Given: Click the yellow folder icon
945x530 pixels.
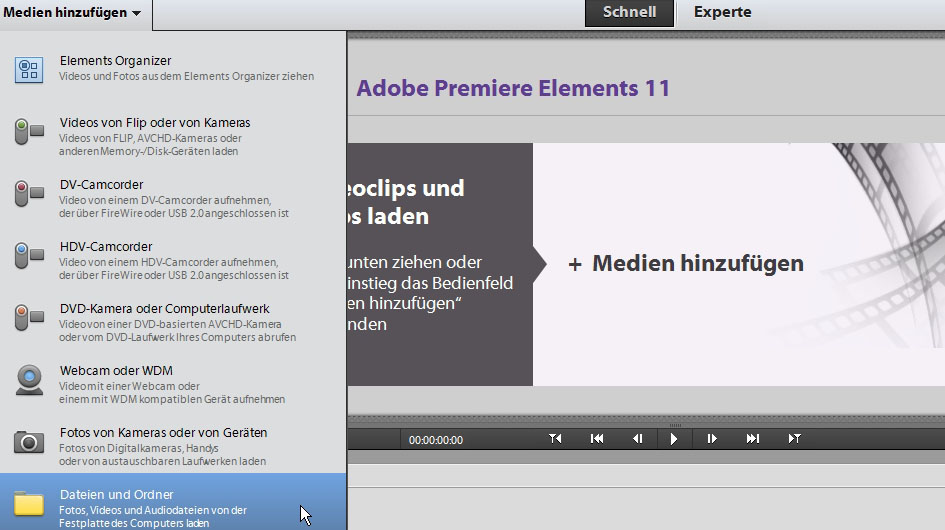Looking at the screenshot, I should (x=29, y=504).
